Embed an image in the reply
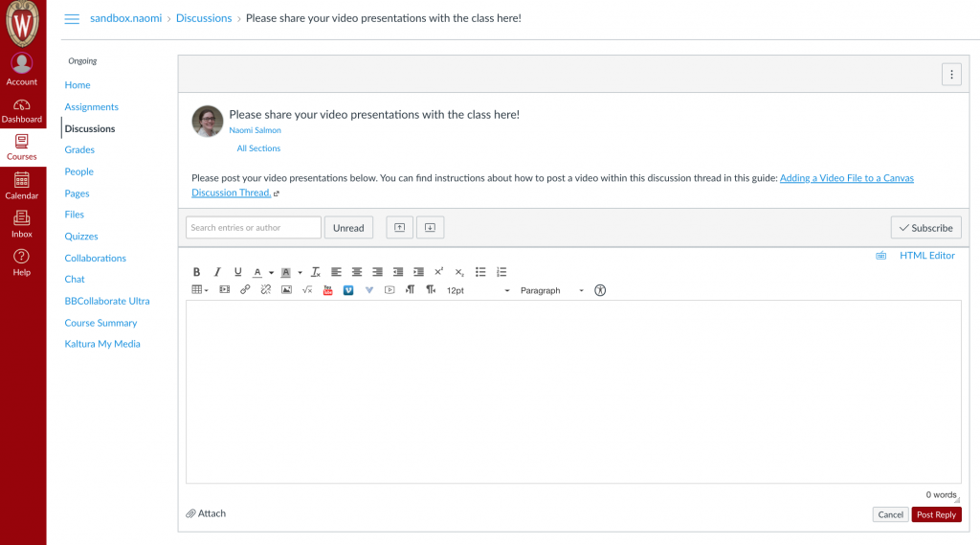The height and width of the screenshot is (545, 980). 286,289
